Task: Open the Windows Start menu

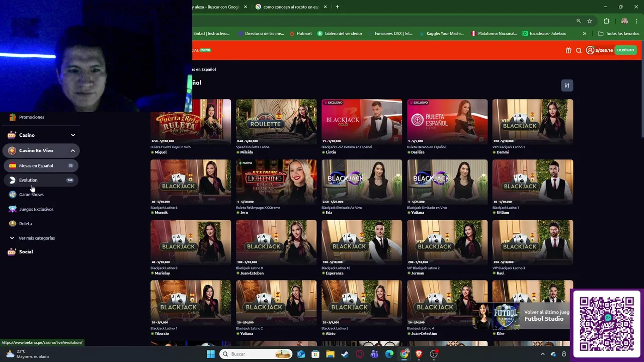Action: click(211, 354)
